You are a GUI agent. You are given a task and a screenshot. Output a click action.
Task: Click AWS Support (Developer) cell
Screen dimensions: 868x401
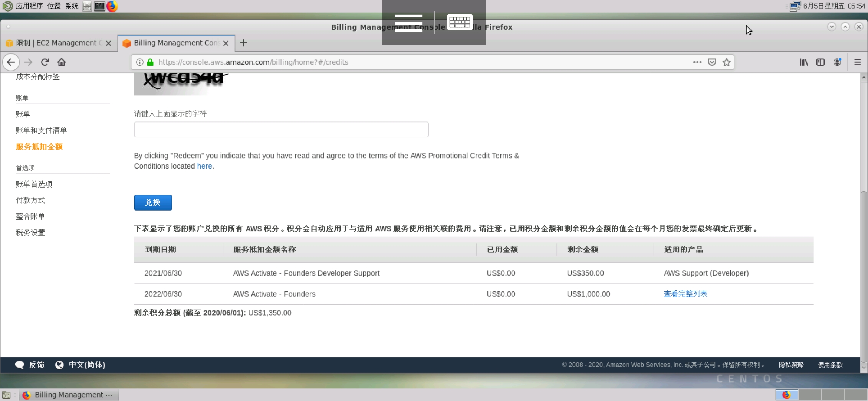pos(706,273)
